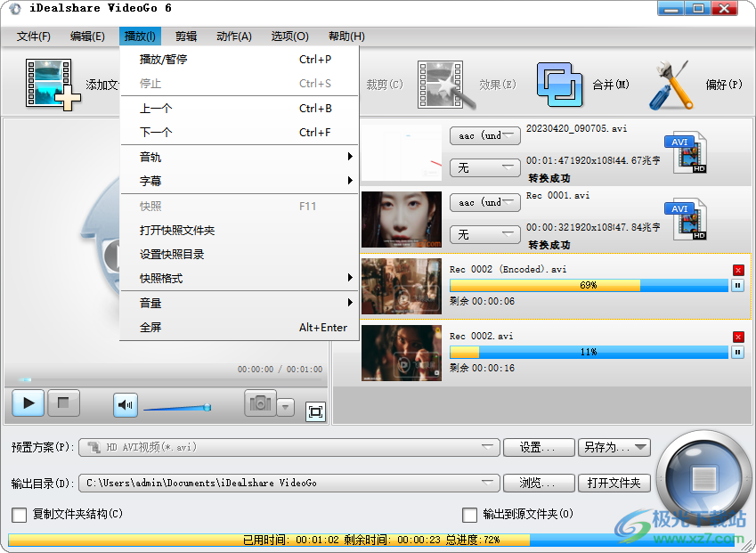This screenshot has width=756, height=553.
Task: Select Play/Pause menu entry
Action: coord(240,60)
